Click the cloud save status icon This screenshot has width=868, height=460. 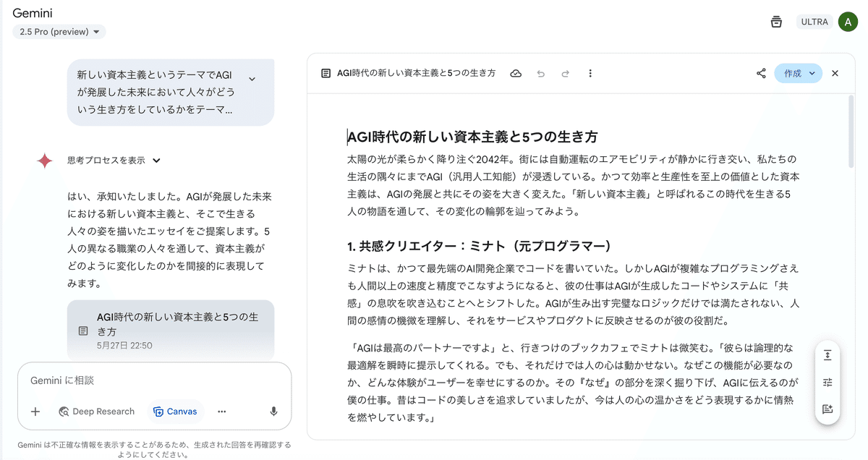pyautogui.click(x=516, y=74)
